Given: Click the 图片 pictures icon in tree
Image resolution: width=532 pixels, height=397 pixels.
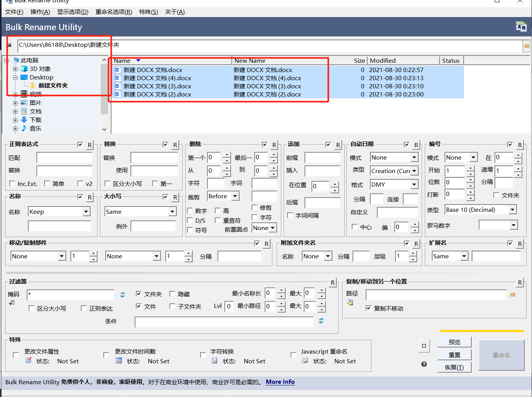Looking at the screenshot, I should coord(24,103).
